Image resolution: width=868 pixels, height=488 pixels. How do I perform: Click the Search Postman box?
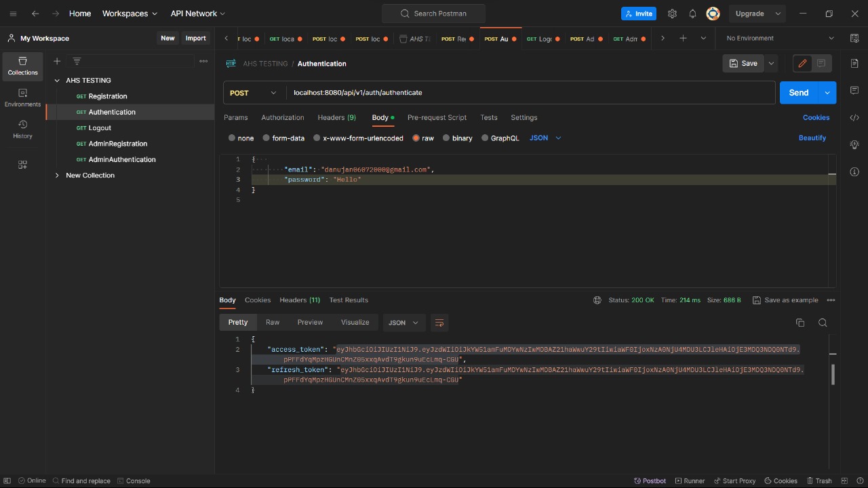[x=433, y=14]
